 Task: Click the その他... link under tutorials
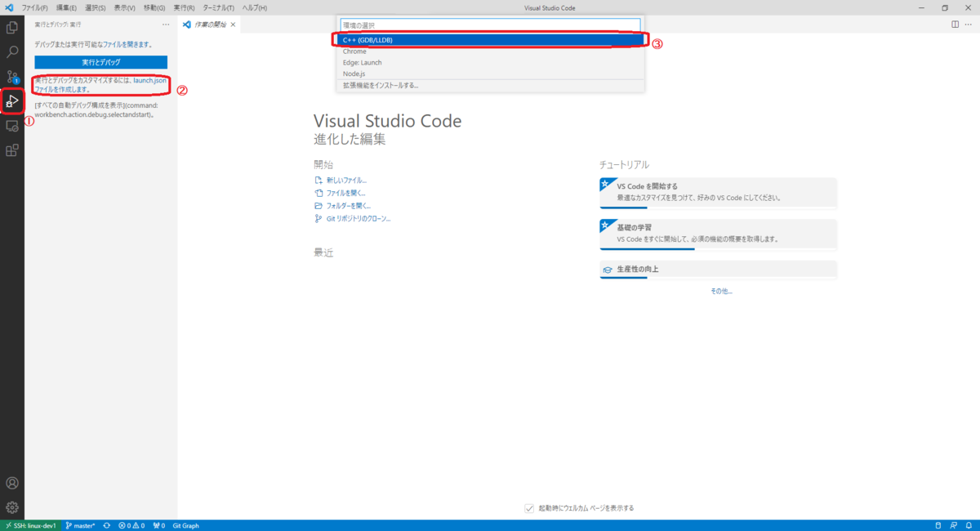(x=721, y=291)
